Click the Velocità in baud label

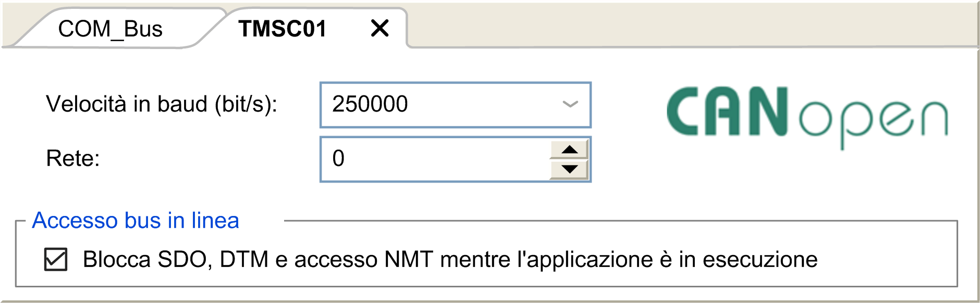pos(162,104)
